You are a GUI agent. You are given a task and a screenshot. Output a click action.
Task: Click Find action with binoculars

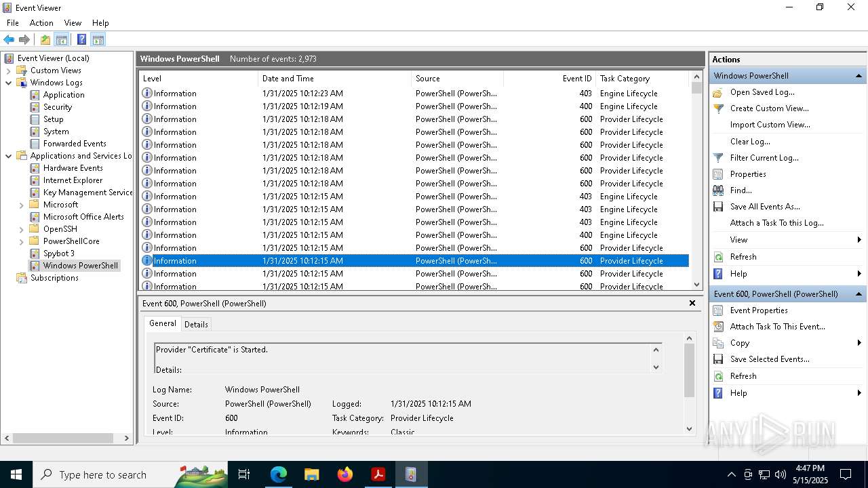click(x=741, y=190)
